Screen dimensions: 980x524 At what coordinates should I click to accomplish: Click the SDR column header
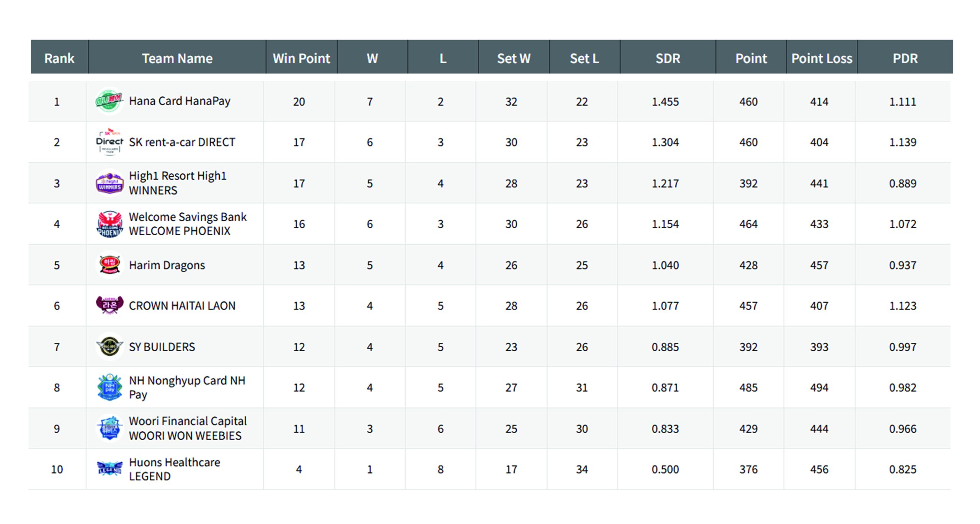tap(668, 58)
